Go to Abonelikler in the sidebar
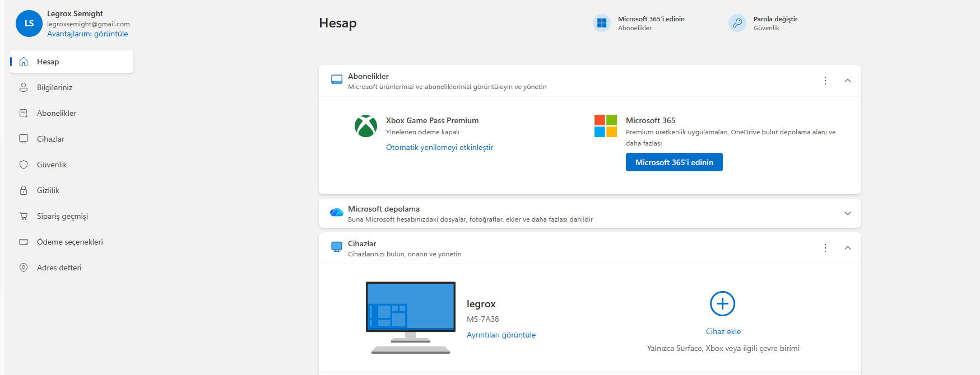Viewport: 980px width, 375px height. pos(72,113)
